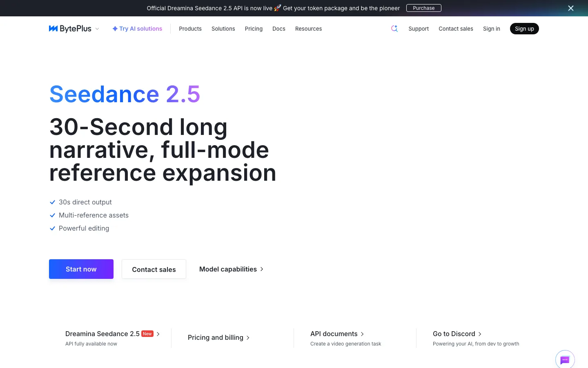Click the "Powerful editing" text
This screenshot has height=368, width=588.
click(84, 228)
